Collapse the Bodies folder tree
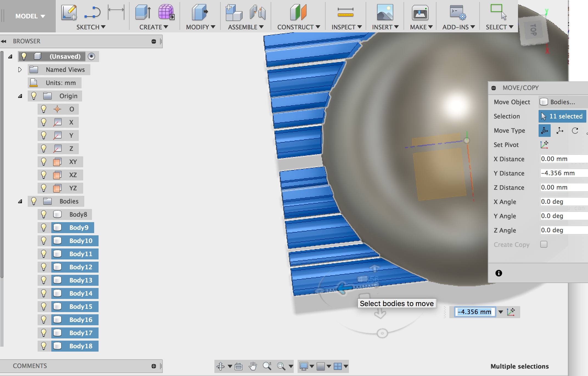Viewport: 588px width, 376px height. click(x=20, y=201)
